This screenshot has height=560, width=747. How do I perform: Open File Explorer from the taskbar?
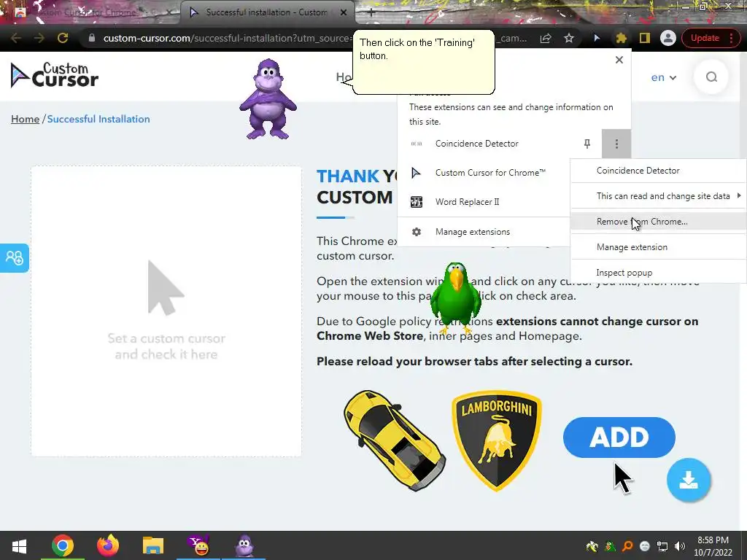(153, 545)
